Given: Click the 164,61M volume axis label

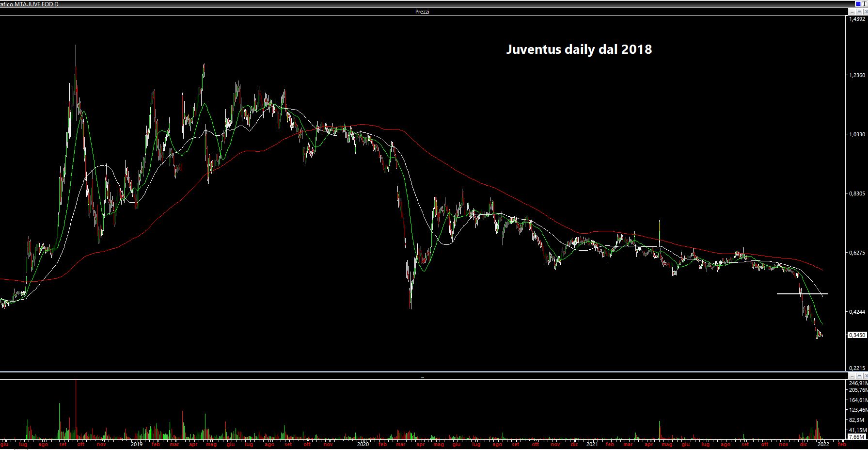Looking at the screenshot, I should click(858, 400).
